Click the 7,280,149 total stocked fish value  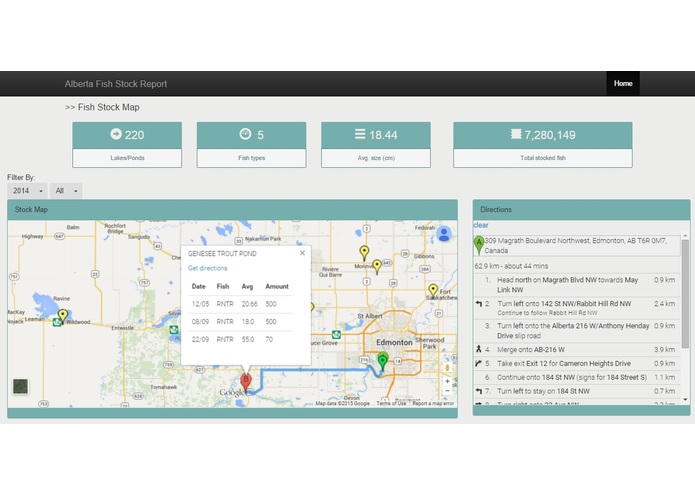coord(550,135)
